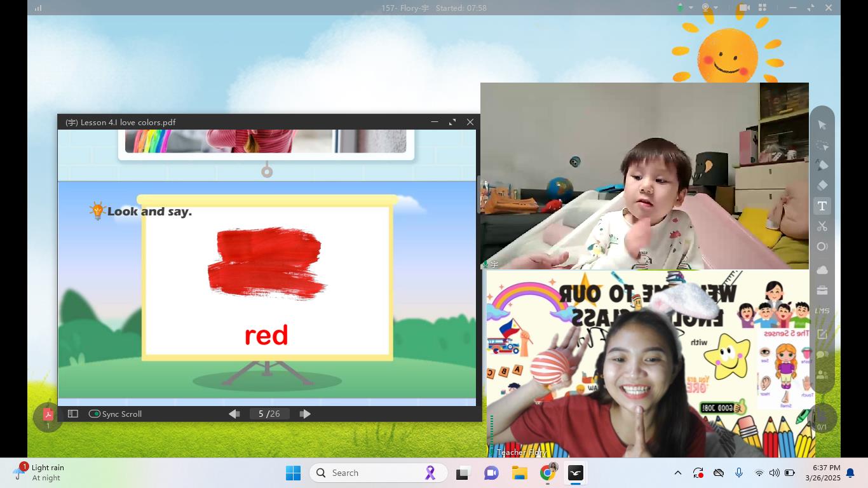Show hidden system tray icons

click(677, 473)
